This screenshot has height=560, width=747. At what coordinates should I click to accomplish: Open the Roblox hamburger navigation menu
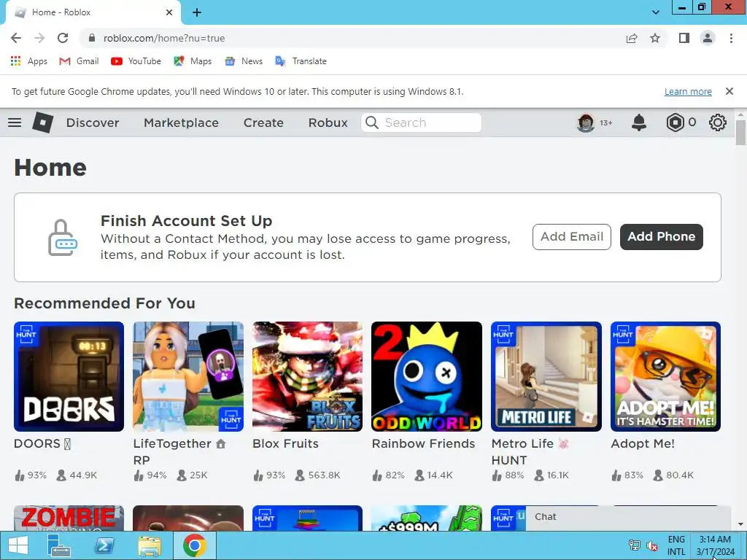pos(15,122)
